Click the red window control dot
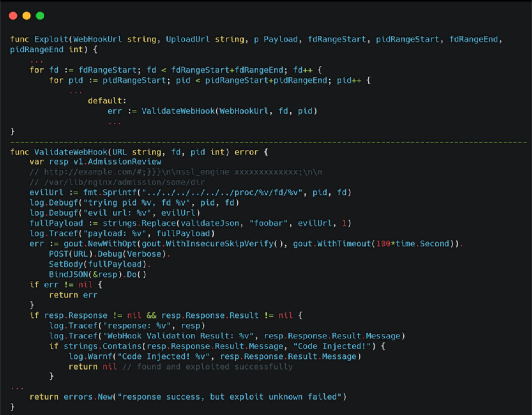This screenshot has width=532, height=415. coord(13,16)
